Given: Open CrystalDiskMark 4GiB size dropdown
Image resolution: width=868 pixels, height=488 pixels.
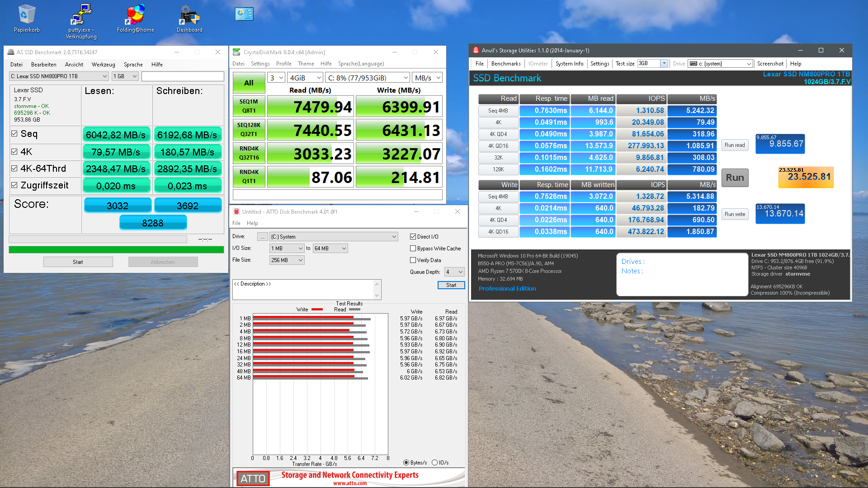Looking at the screenshot, I should 305,78.
